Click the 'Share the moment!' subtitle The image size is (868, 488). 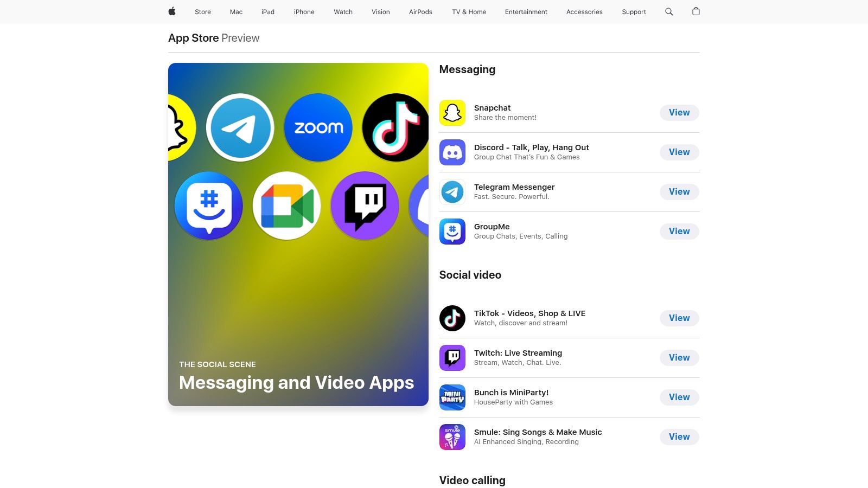tap(505, 118)
